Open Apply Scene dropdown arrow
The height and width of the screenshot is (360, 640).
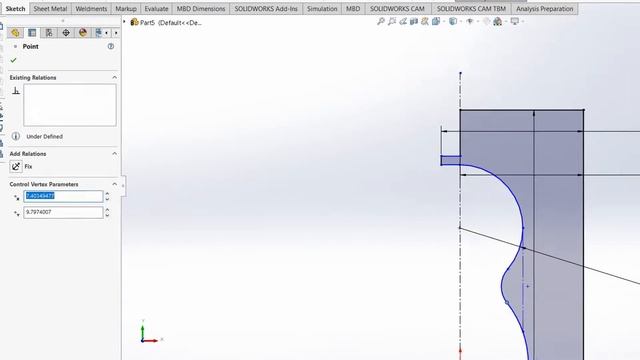pyautogui.click(x=505, y=22)
